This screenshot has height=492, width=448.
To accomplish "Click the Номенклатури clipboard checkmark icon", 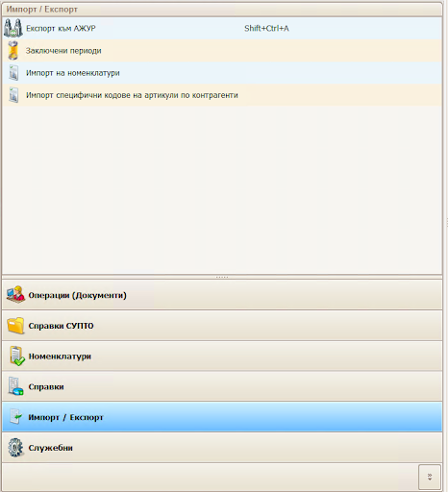I will pos(16,356).
